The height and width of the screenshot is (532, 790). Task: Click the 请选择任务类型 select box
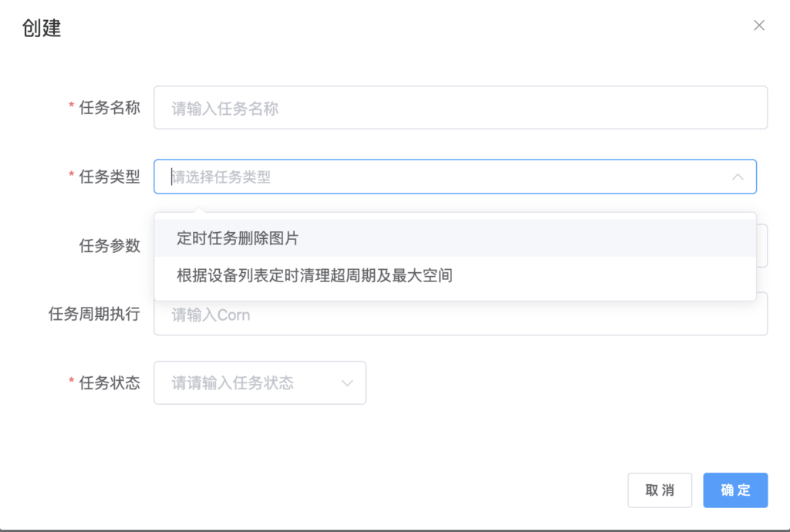click(447, 177)
